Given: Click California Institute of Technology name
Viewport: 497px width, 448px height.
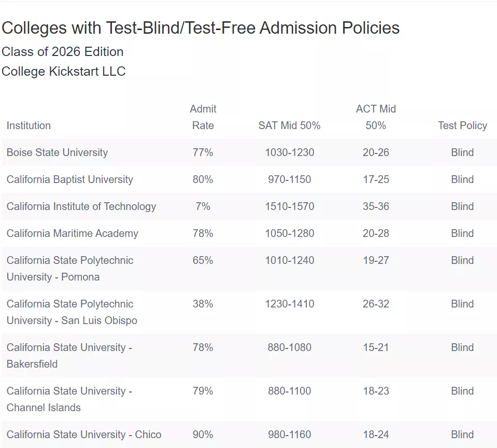Looking at the screenshot, I should tap(81, 206).
